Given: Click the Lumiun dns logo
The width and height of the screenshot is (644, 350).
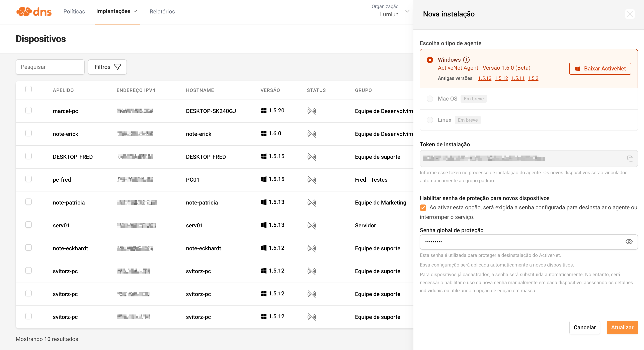Looking at the screenshot, I should pyautogui.click(x=34, y=11).
